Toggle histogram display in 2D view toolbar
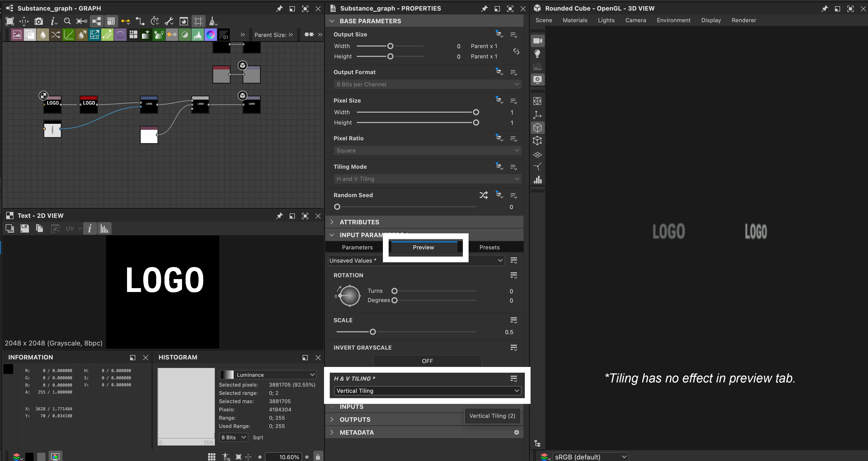The height and width of the screenshot is (461, 868). pyautogui.click(x=104, y=229)
